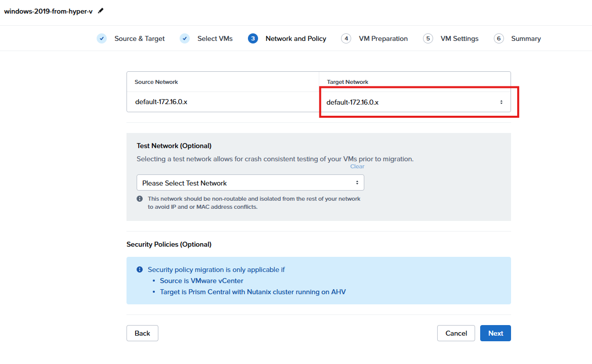Click the step 5 circle icon
592x364 pixels.
(428, 38)
